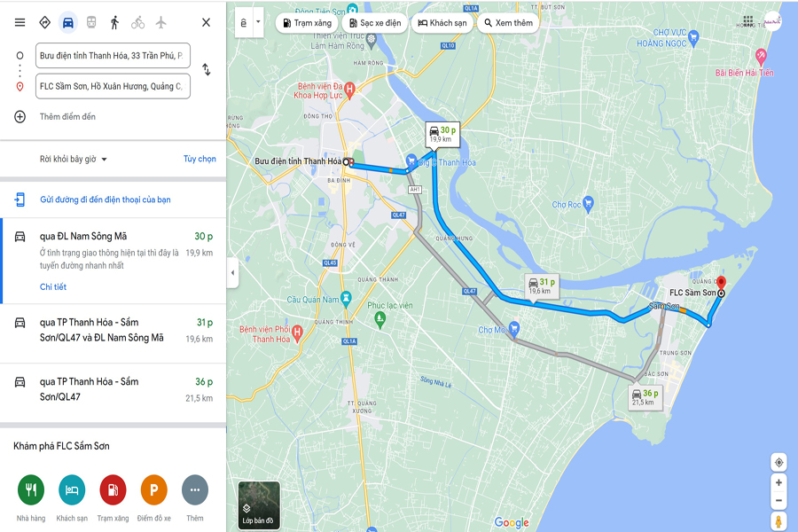This screenshot has width=798, height=532.
Task: Click the add destination plus icon
Action: (20, 116)
